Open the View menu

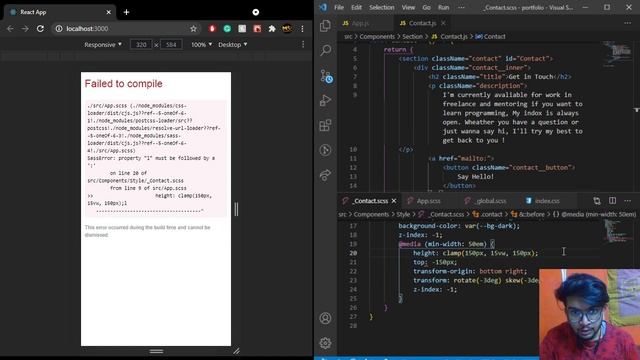[x=408, y=7]
